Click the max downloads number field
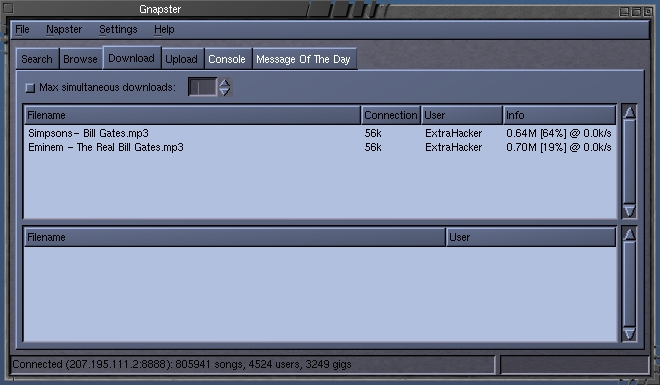Screen dimensions: 660x385 (x=202, y=87)
